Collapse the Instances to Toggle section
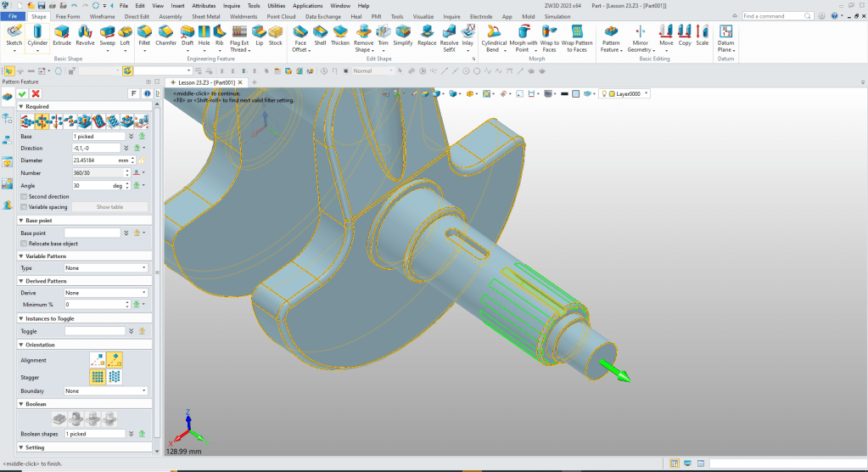The height and width of the screenshot is (472, 868). (x=20, y=318)
